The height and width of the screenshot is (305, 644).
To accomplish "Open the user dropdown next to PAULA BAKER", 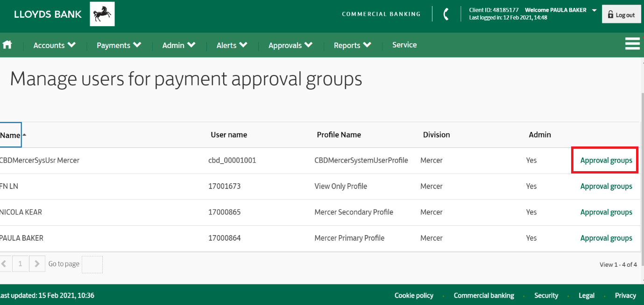I will pyautogui.click(x=594, y=10).
